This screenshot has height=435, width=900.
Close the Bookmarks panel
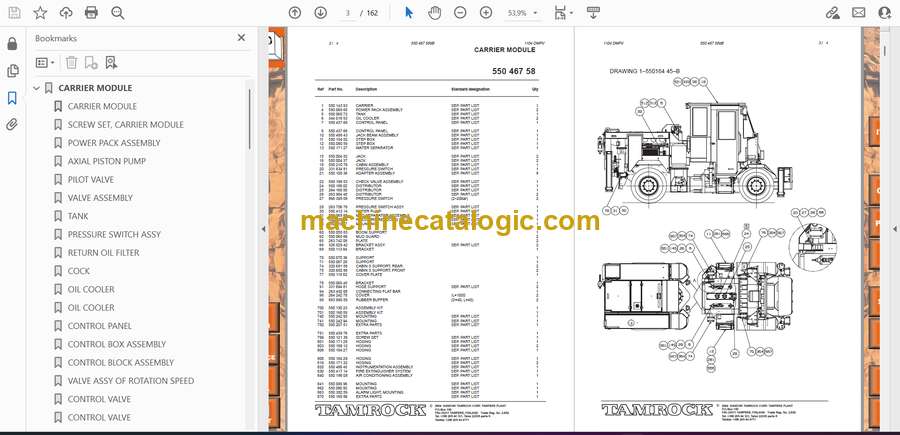point(241,37)
